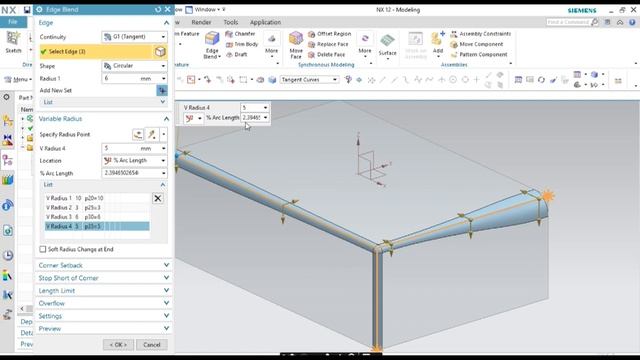
Task: Open the Sketch tool
Action: point(13,42)
